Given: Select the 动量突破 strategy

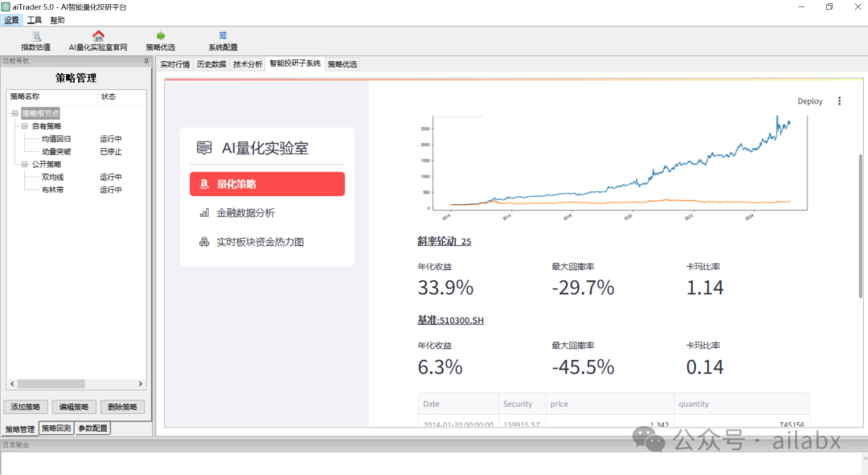Looking at the screenshot, I should pyautogui.click(x=56, y=152).
